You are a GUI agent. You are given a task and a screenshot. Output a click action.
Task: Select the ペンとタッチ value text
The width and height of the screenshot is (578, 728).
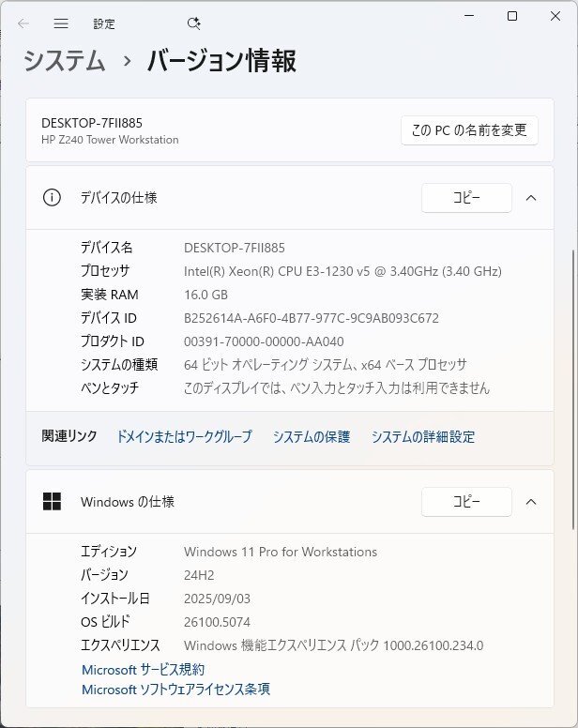tap(337, 388)
